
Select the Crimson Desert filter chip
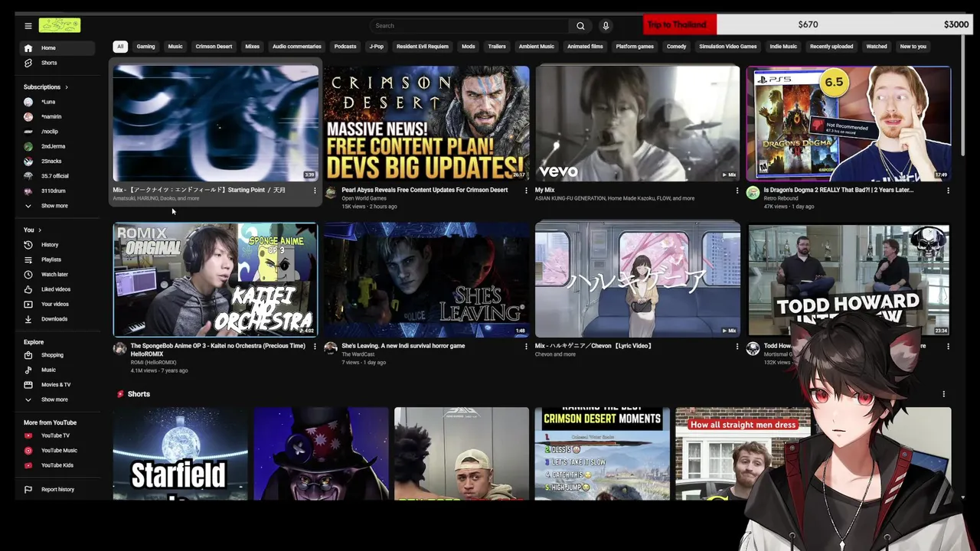tap(214, 47)
